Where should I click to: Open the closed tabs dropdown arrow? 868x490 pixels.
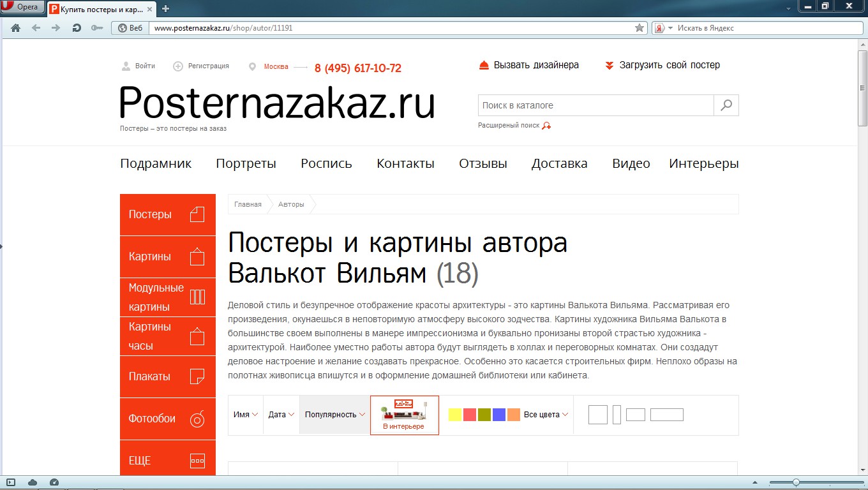(x=788, y=8)
